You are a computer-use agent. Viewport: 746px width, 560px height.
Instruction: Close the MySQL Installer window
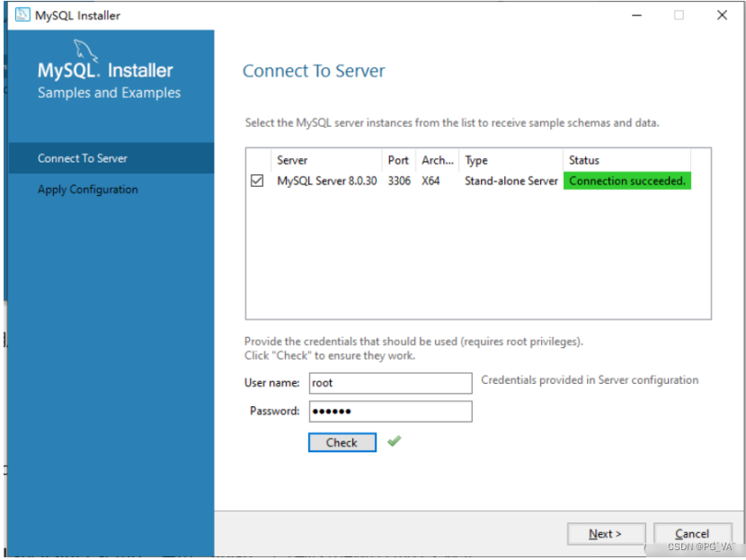click(722, 15)
